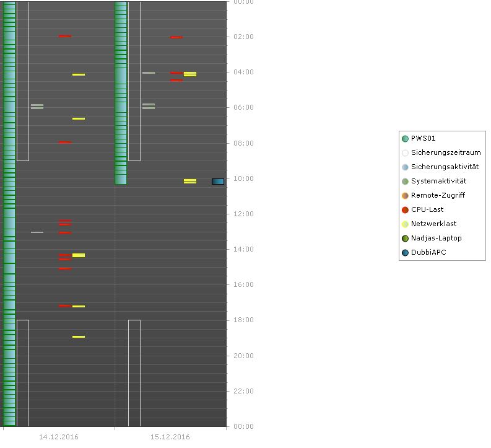Viewport: 491px width, 448px height.
Task: Toggle Sicherungszeitraum legend marker
Action: coord(405,153)
